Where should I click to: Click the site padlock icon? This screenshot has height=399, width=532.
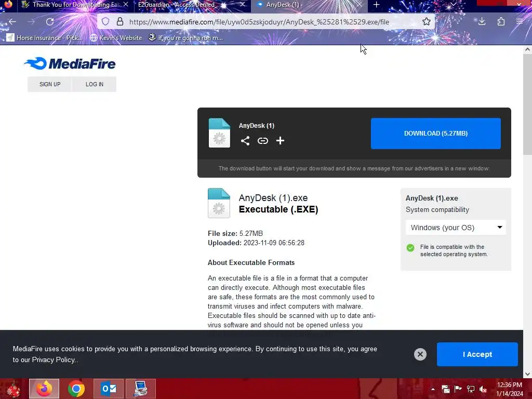pyautogui.click(x=120, y=22)
